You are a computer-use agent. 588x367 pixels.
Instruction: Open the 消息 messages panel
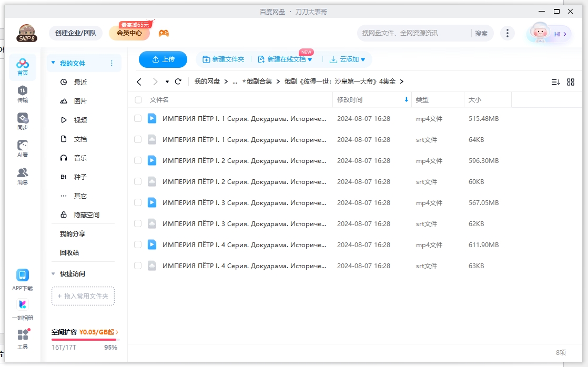click(x=22, y=175)
